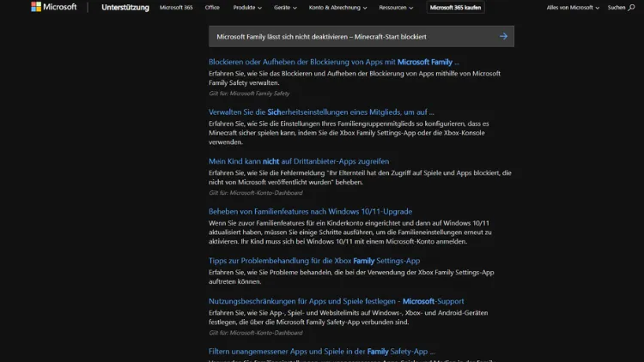Click description text starting 'Wenn Sie zuvor Familienfeatures'
The height and width of the screenshot is (362, 644).
[350, 232]
